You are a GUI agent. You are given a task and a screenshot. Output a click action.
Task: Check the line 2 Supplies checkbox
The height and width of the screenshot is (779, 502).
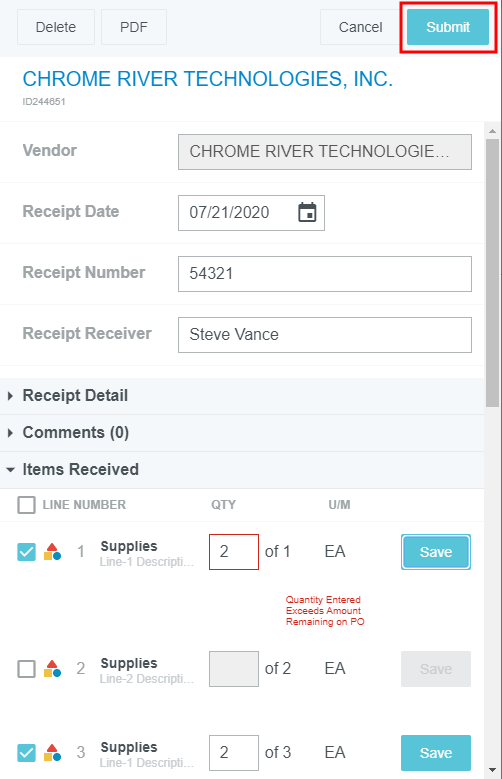coord(26,669)
